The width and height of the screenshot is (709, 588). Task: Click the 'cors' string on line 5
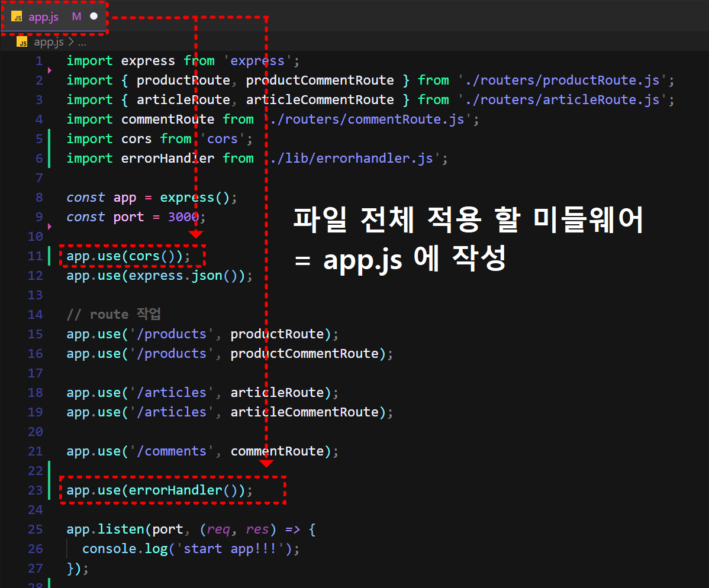click(x=222, y=139)
